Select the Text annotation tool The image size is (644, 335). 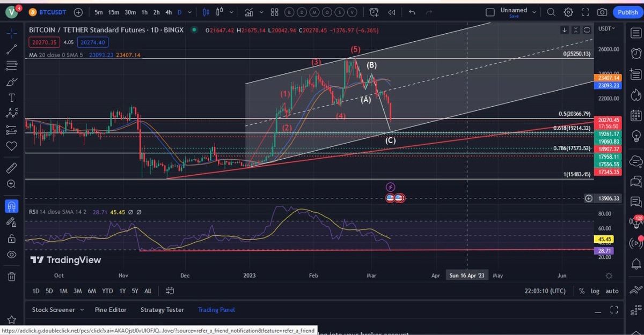[x=11, y=98]
